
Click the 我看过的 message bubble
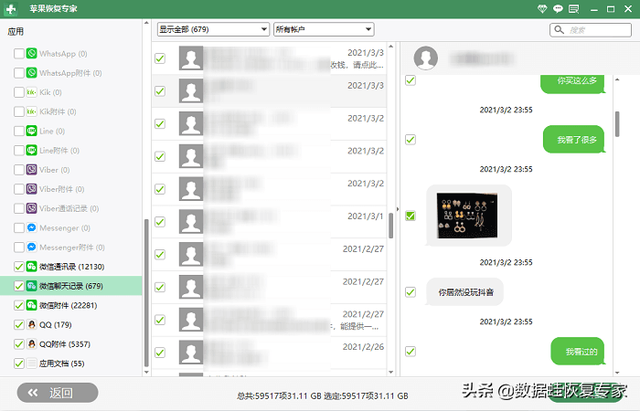point(577,351)
